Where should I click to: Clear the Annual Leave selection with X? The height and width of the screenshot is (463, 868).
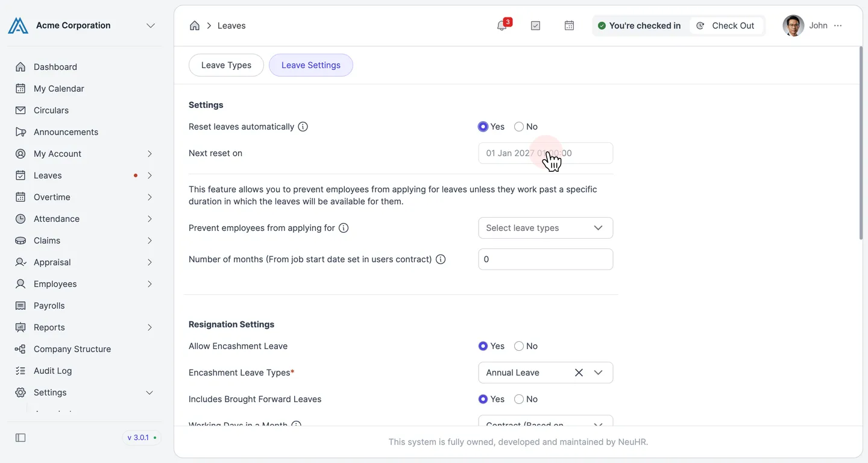coord(579,373)
